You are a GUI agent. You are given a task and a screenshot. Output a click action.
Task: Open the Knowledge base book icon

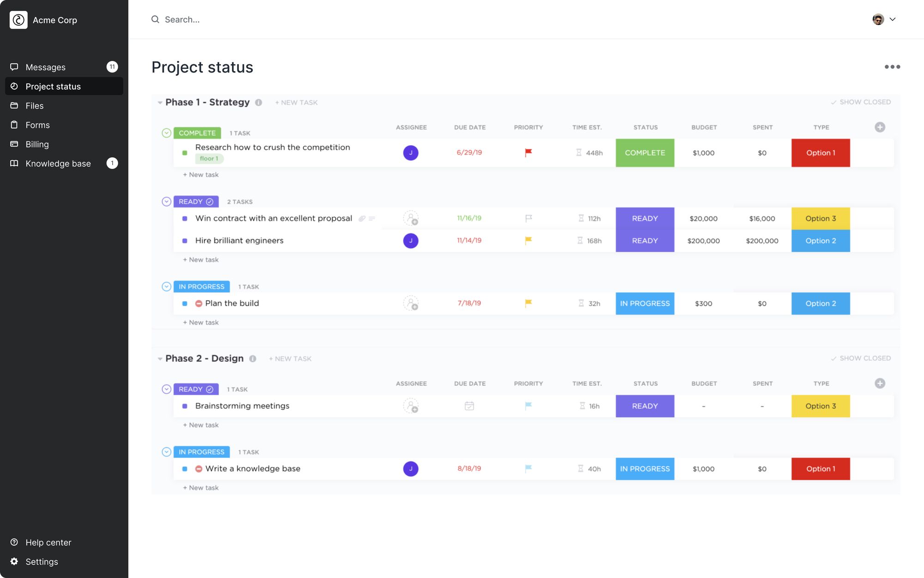point(14,163)
